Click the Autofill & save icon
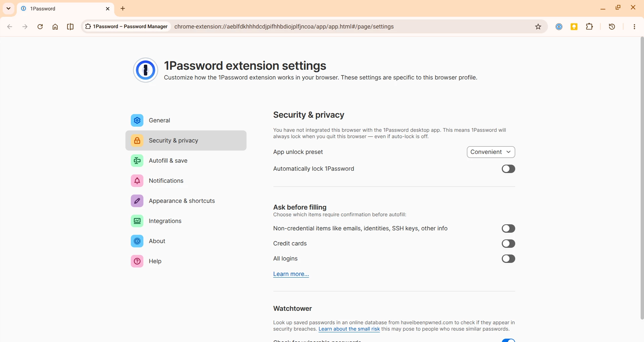This screenshot has height=342, width=644. pyautogui.click(x=137, y=161)
